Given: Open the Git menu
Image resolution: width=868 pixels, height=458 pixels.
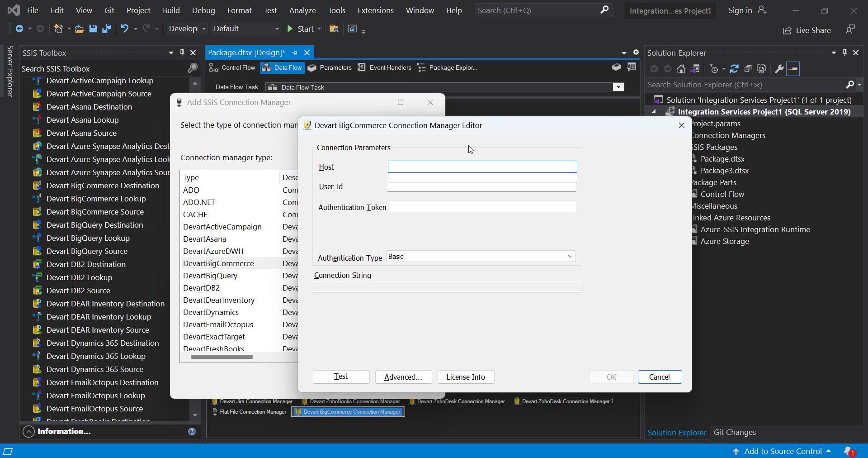Looking at the screenshot, I should 110,10.
